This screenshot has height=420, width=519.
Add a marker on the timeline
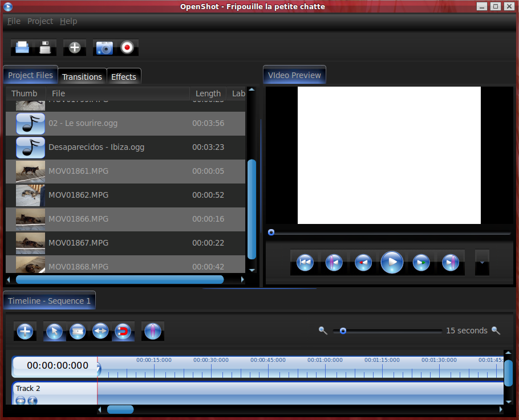[x=152, y=331]
